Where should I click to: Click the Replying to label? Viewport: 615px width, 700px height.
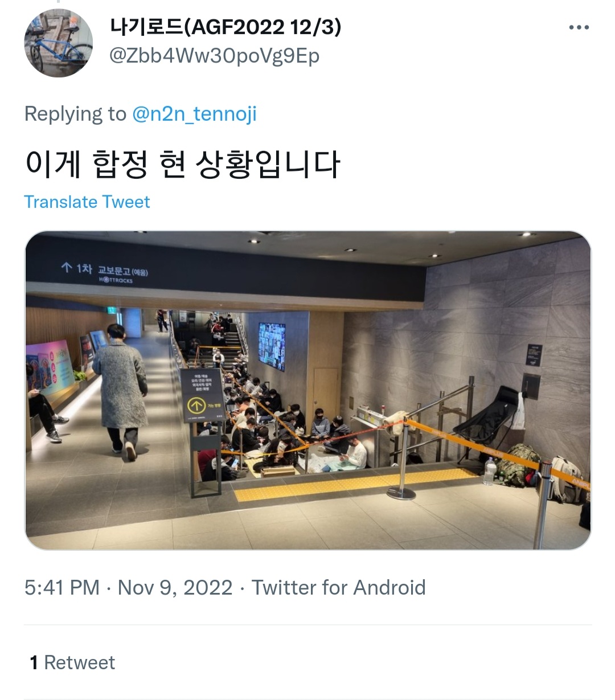point(75,113)
